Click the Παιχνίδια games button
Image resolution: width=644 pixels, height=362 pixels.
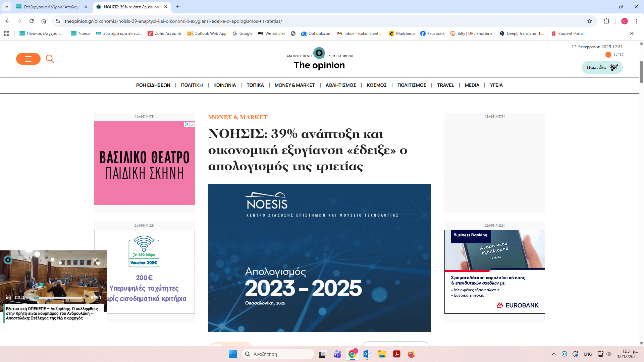coord(602,67)
